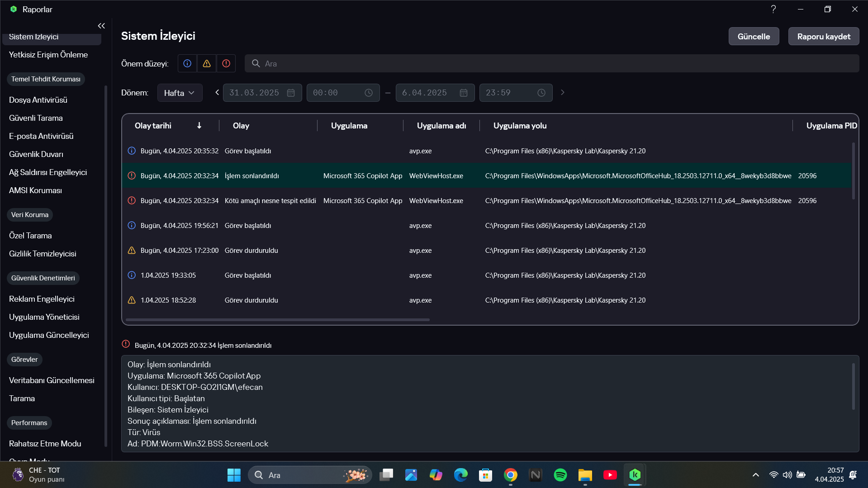868x488 pixels.
Task: Select Güvenlik Duvarı in the sidebar
Action: click(36, 154)
